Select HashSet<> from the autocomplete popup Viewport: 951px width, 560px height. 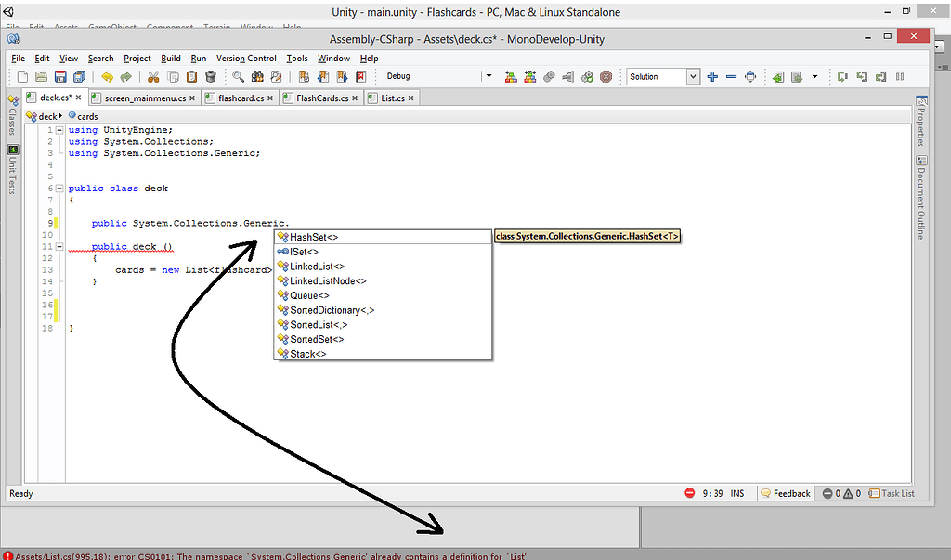(311, 237)
